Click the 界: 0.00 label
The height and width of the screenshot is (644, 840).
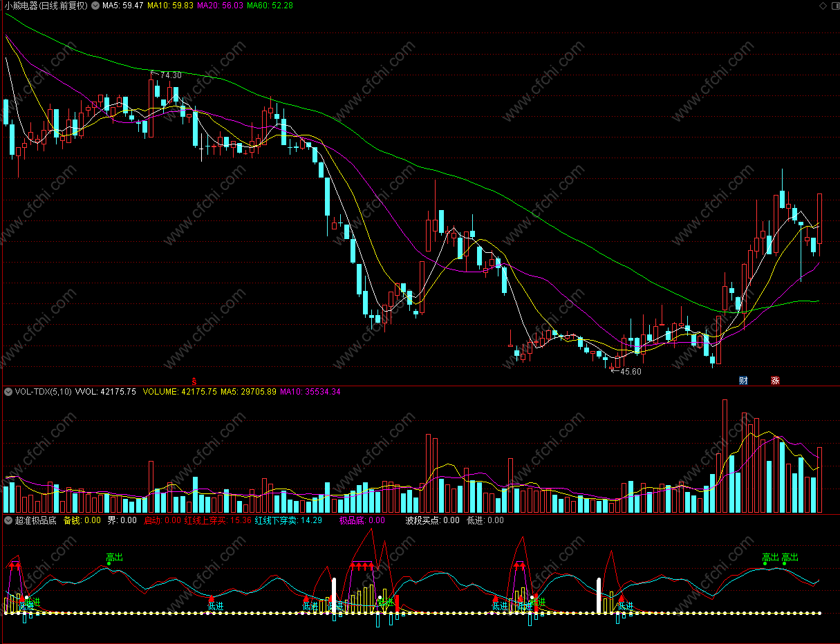pos(122,520)
